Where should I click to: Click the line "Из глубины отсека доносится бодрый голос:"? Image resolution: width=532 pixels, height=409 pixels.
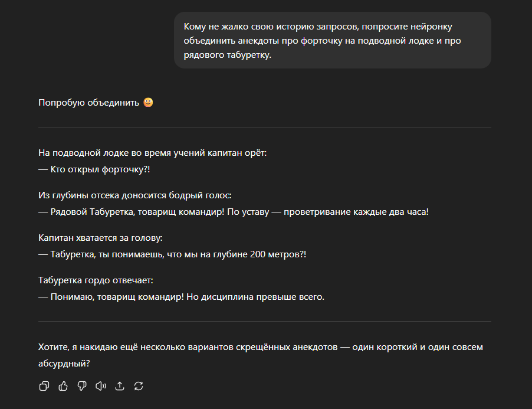click(x=134, y=195)
